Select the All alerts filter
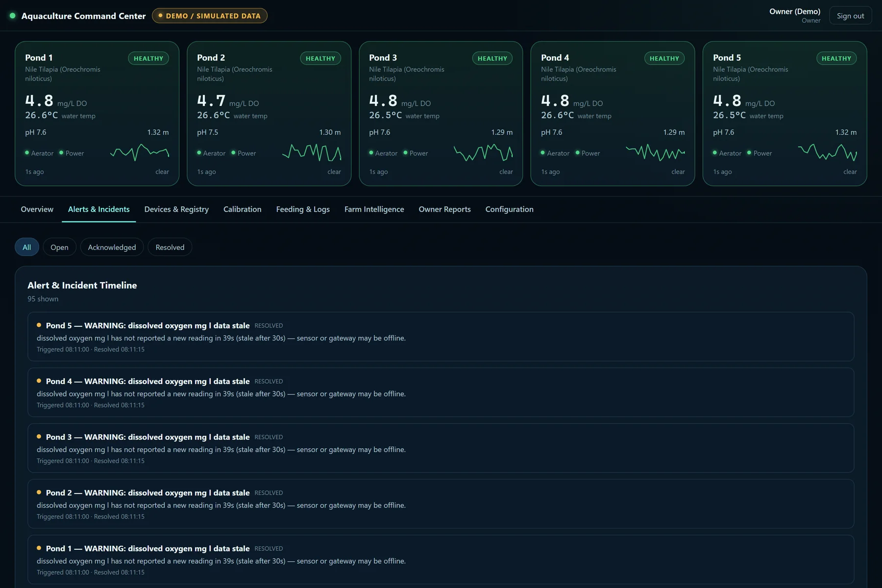This screenshot has width=882, height=588. coord(27,247)
